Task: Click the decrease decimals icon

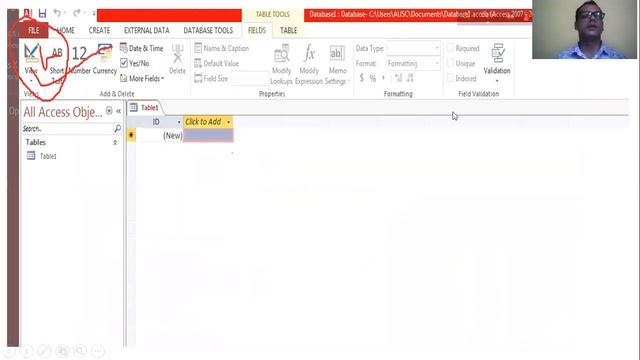Action: 410,78
